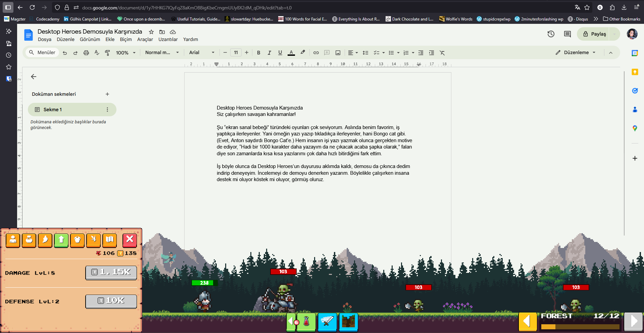The width and height of the screenshot is (644, 333).
Task: Open line and paragraph spacing options
Action: pos(365,53)
